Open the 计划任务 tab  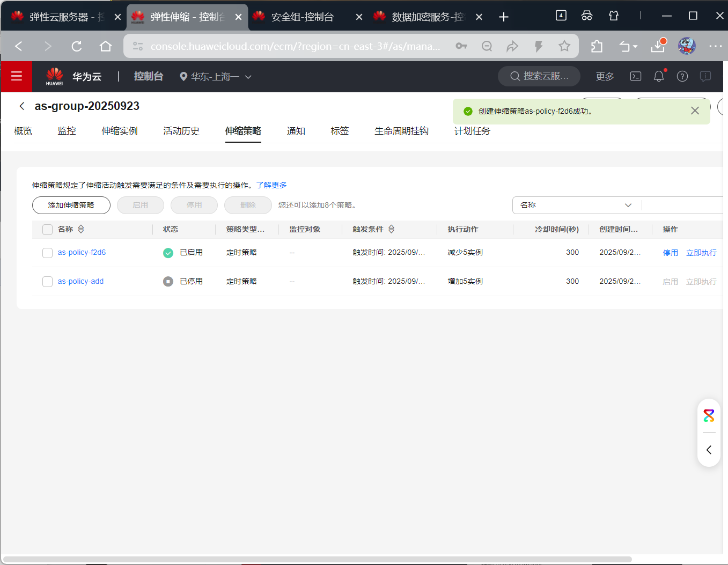pyautogui.click(x=472, y=131)
